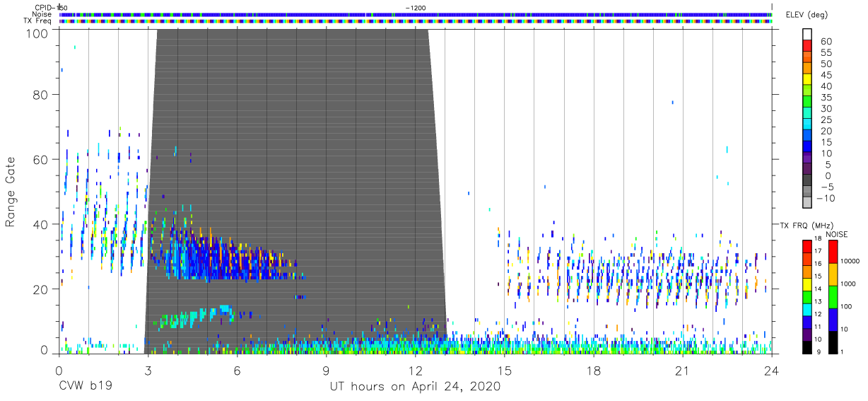
Task: Click the 'TX Freq' strip label at top left
Action: (39, 21)
